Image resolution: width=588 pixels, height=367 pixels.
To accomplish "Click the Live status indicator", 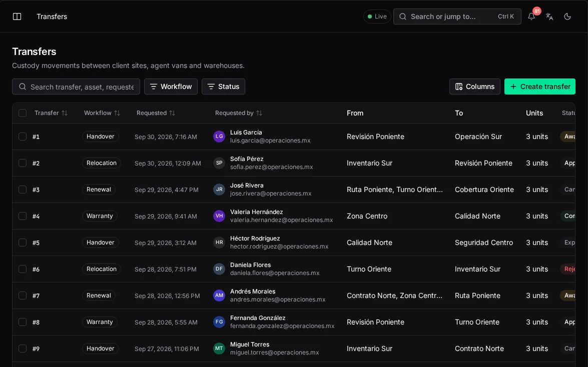I will pos(377,16).
